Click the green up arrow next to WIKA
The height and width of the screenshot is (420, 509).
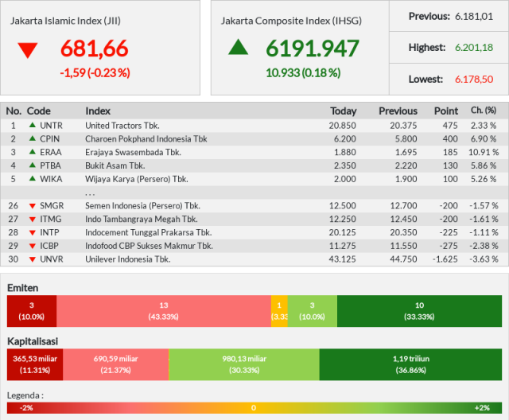(33, 178)
